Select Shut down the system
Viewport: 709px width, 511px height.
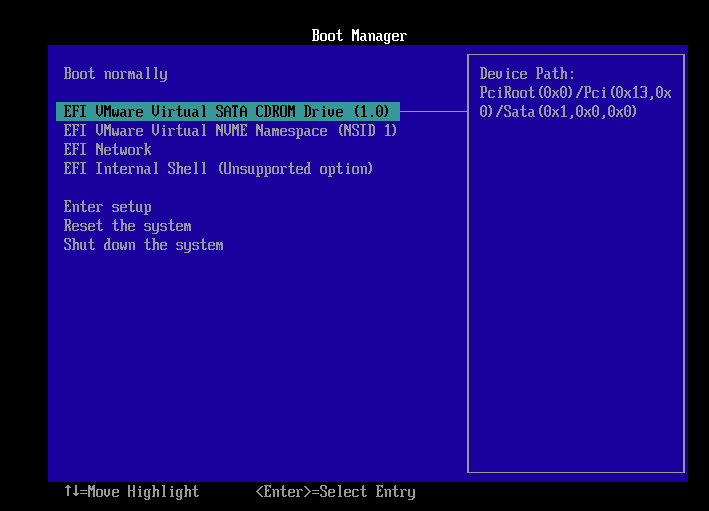pos(143,245)
